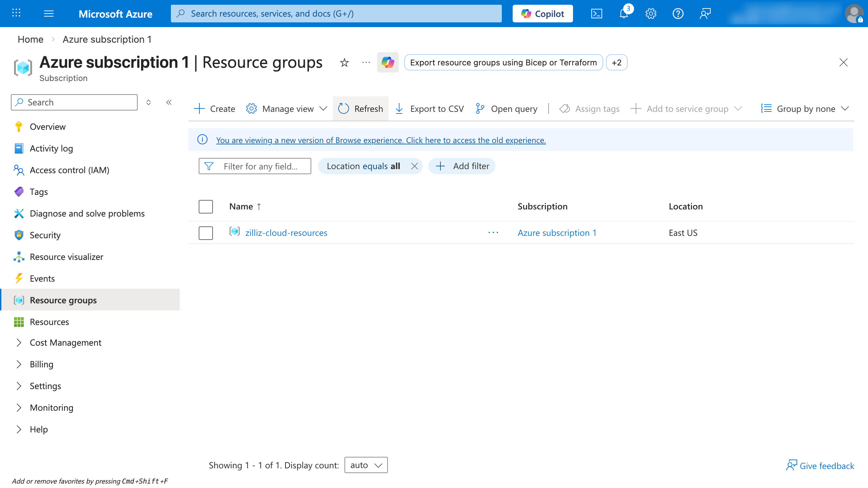Favorite this page with star icon
Image resolution: width=868 pixels, height=488 pixels.
(x=344, y=63)
